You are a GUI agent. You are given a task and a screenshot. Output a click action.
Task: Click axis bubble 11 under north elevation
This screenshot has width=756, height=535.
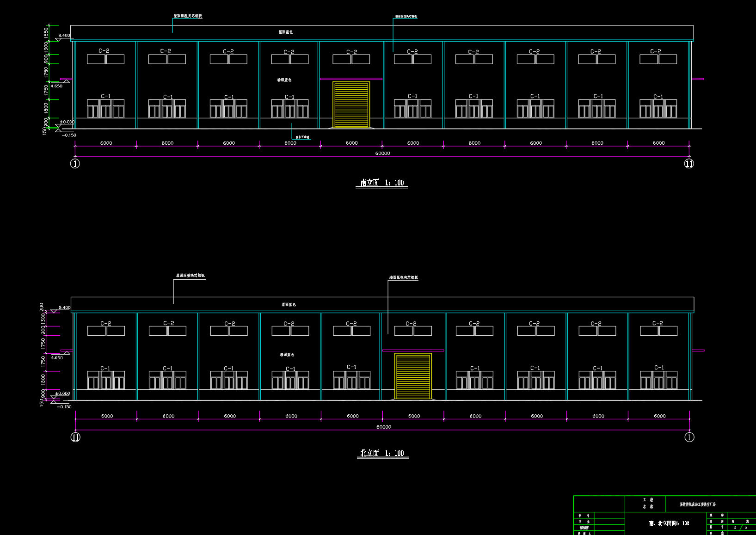point(75,437)
